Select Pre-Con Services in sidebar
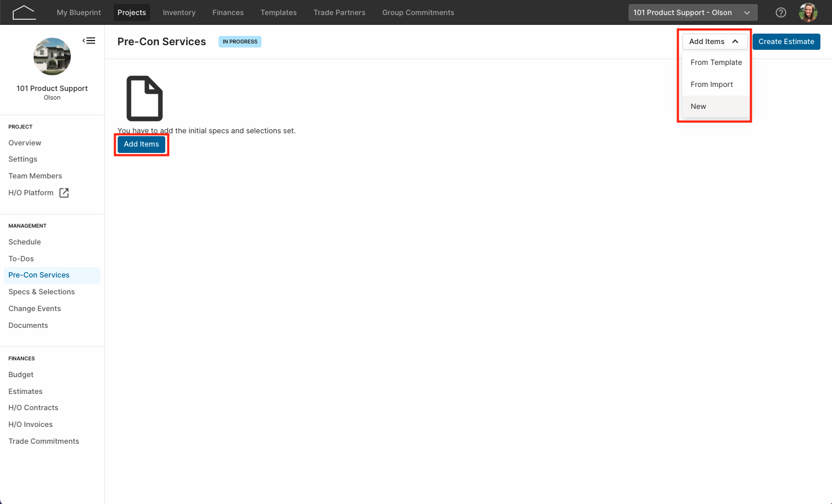Viewport: 832px width, 504px height. (x=52, y=275)
